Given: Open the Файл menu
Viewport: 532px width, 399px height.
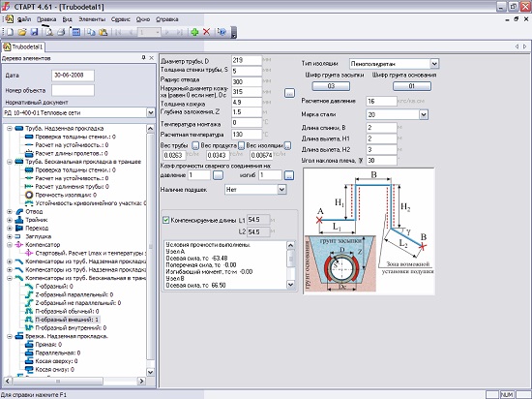Looking at the screenshot, I should (x=24, y=19).
